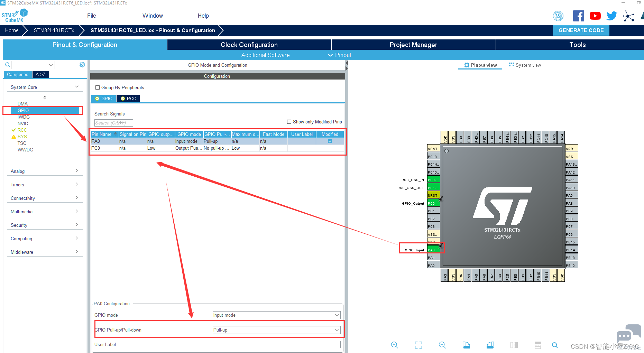Select the PC0 row in GPIO table

tap(217, 148)
